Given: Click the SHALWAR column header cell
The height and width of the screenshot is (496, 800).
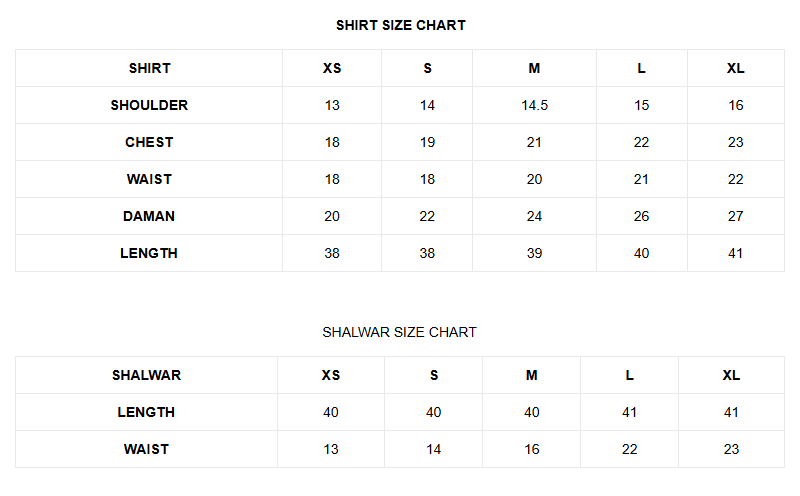Looking at the screenshot, I should pos(146,375).
